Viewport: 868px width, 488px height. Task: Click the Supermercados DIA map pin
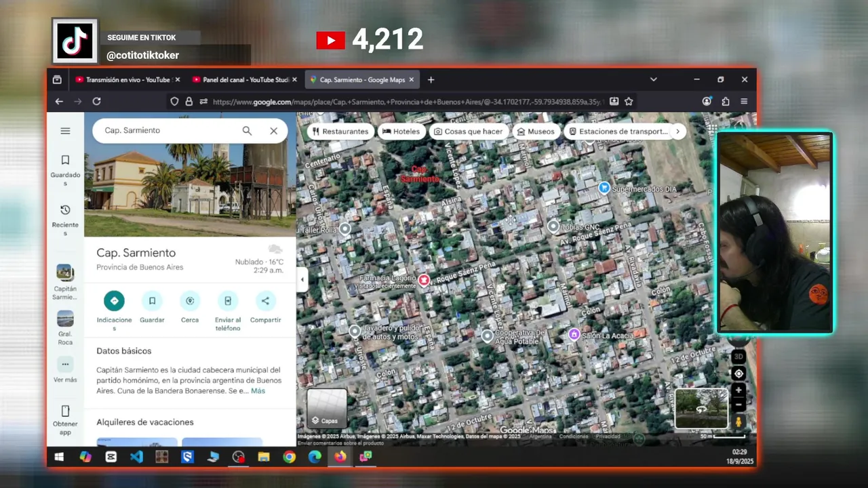pos(604,188)
